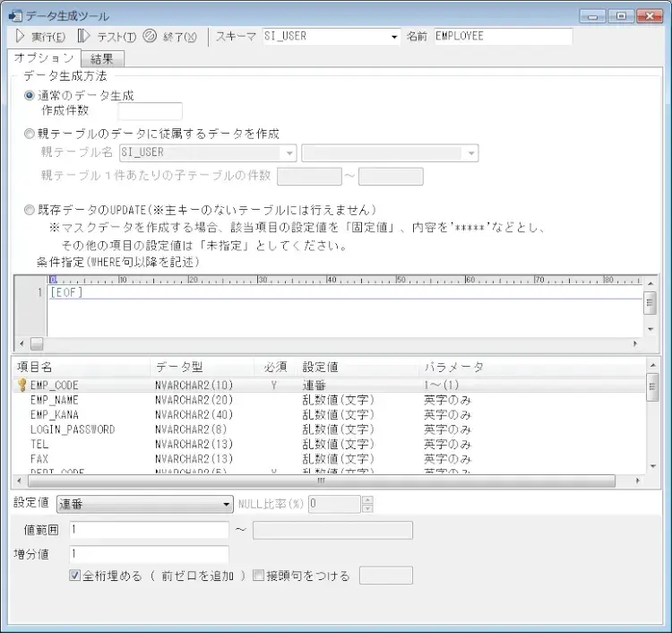Viewport: 672px width, 633px height.
Task: Click right arrow of editor horizontal scrollbar
Action: pos(636,343)
